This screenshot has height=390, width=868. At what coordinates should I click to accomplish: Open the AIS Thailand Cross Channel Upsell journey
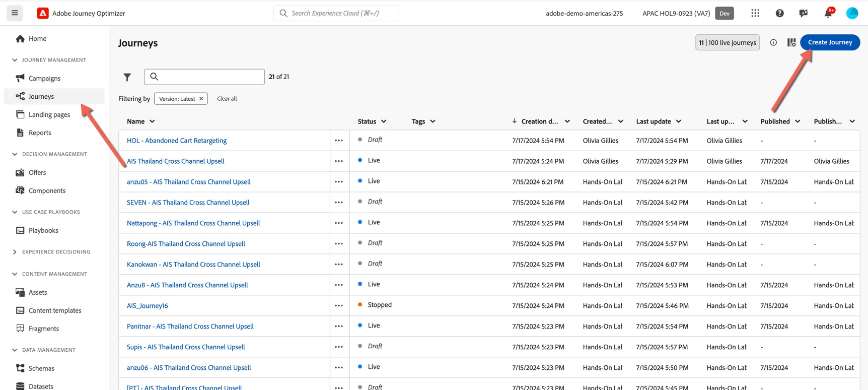pos(176,161)
